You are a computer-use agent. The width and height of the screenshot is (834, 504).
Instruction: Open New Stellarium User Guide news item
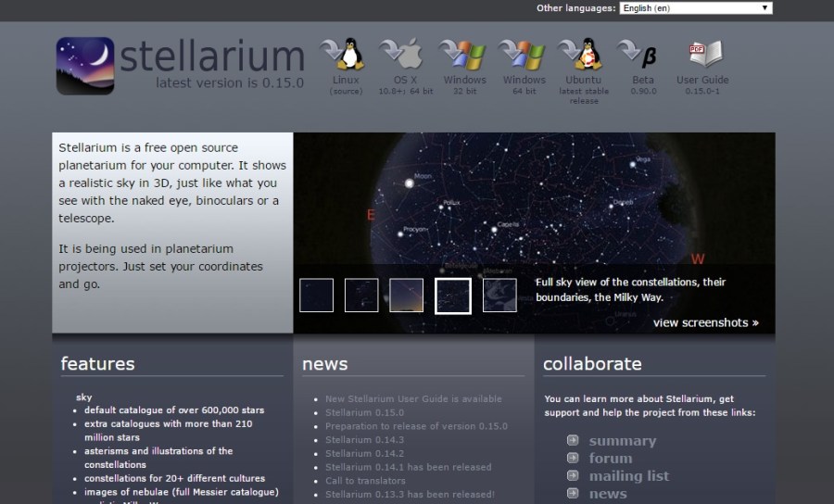[413, 398]
